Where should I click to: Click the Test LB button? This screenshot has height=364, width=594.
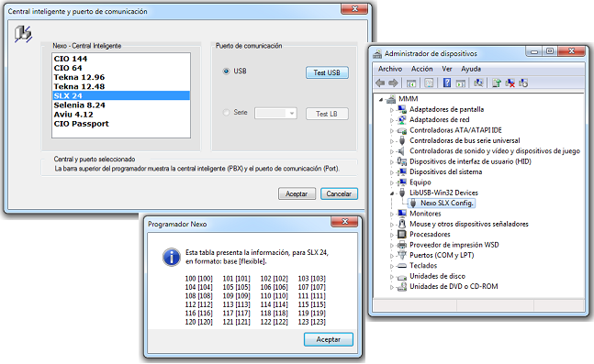pyautogui.click(x=327, y=114)
